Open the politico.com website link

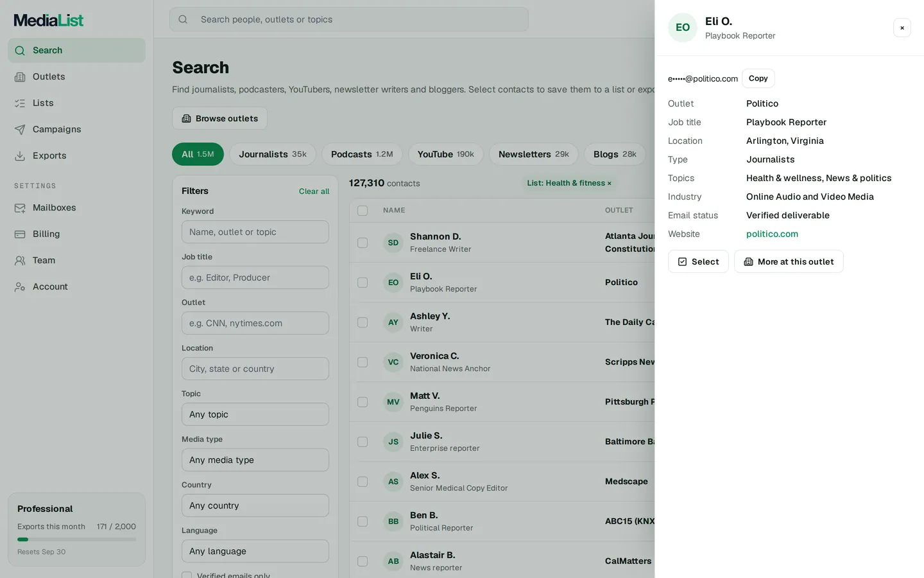[x=772, y=234]
